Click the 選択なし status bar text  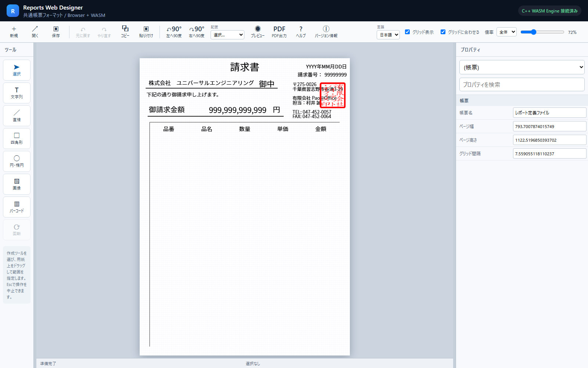(x=253, y=364)
